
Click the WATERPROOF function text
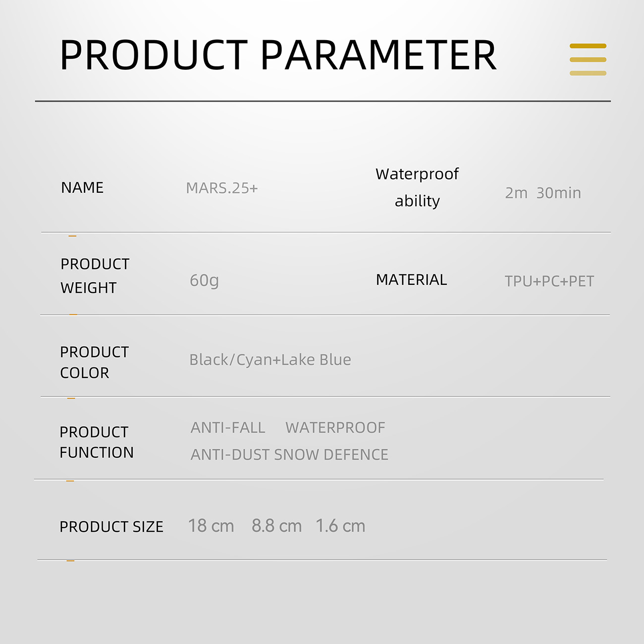coord(335,428)
